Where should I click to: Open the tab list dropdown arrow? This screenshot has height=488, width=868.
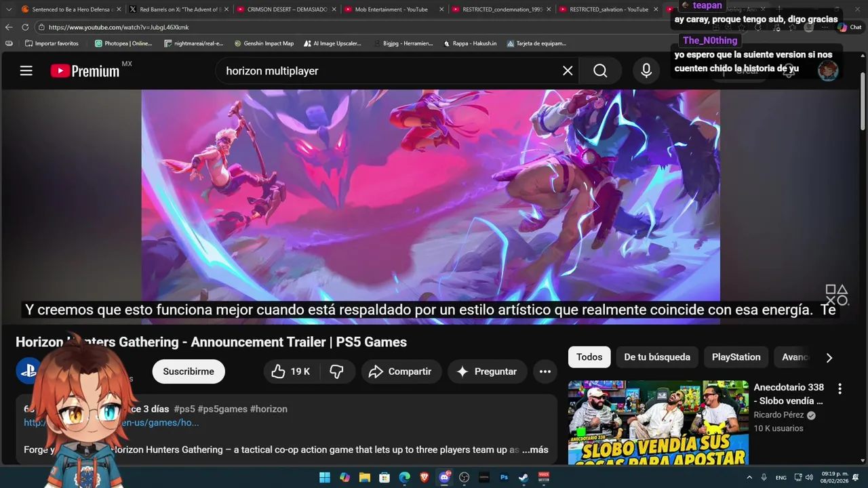pyautogui.click(x=8, y=9)
